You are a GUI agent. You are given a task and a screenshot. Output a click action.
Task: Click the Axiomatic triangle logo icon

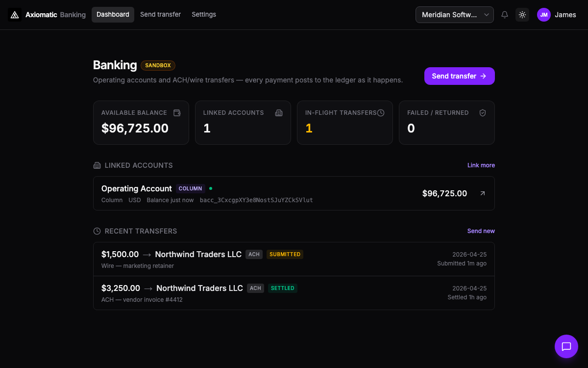click(15, 15)
